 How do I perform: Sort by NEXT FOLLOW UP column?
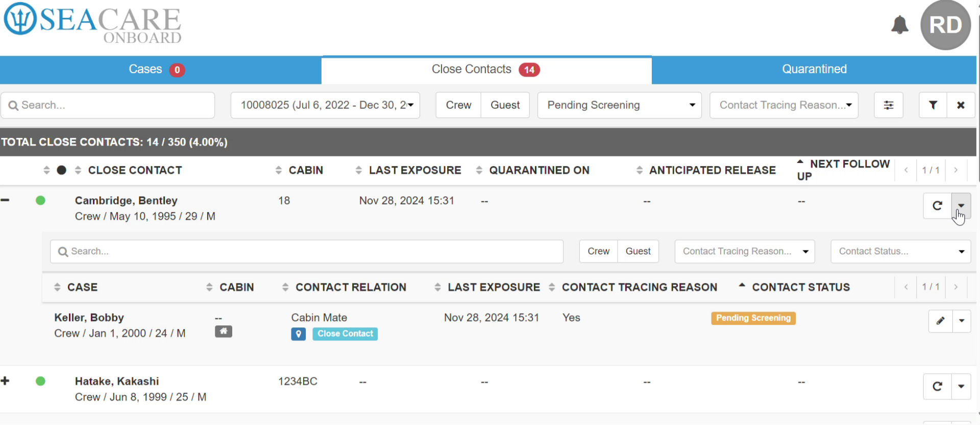click(843, 170)
